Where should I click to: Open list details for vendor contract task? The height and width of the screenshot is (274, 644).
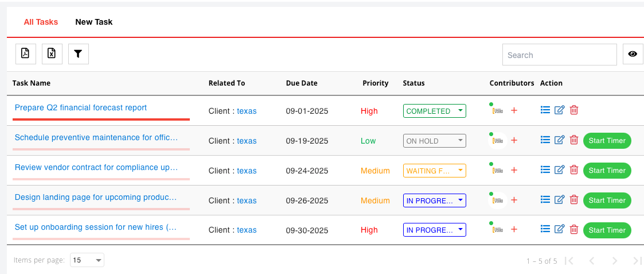click(545, 170)
